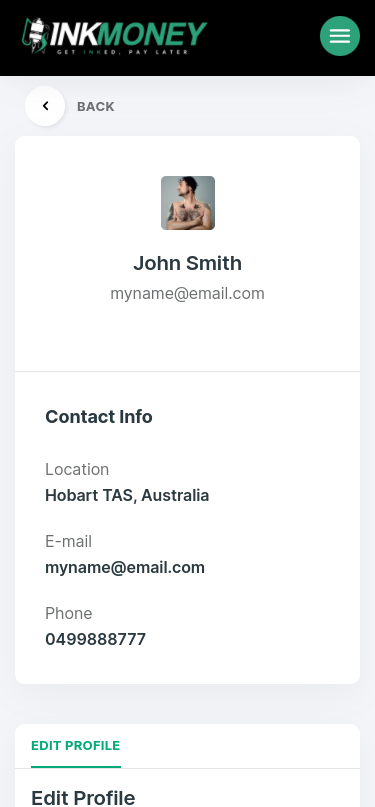Click the E-mail field label
Viewport: 375px width, 807px height.
(68, 541)
